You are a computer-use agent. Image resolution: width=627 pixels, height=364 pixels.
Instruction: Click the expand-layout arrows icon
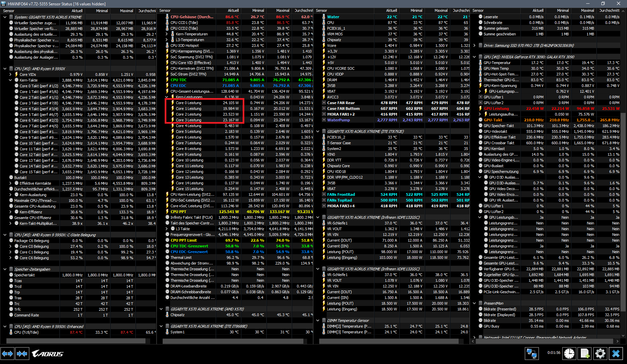7,354
